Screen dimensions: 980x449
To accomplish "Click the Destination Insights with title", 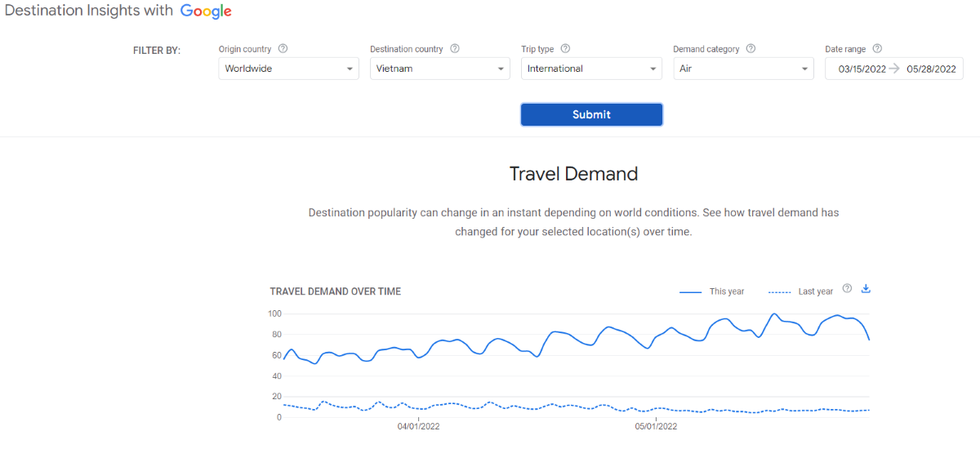I will [x=89, y=11].
